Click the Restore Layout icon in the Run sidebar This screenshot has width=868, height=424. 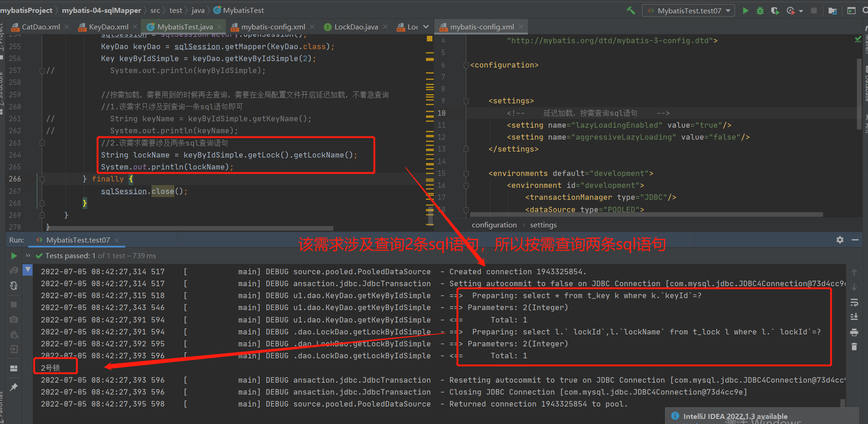tap(14, 368)
